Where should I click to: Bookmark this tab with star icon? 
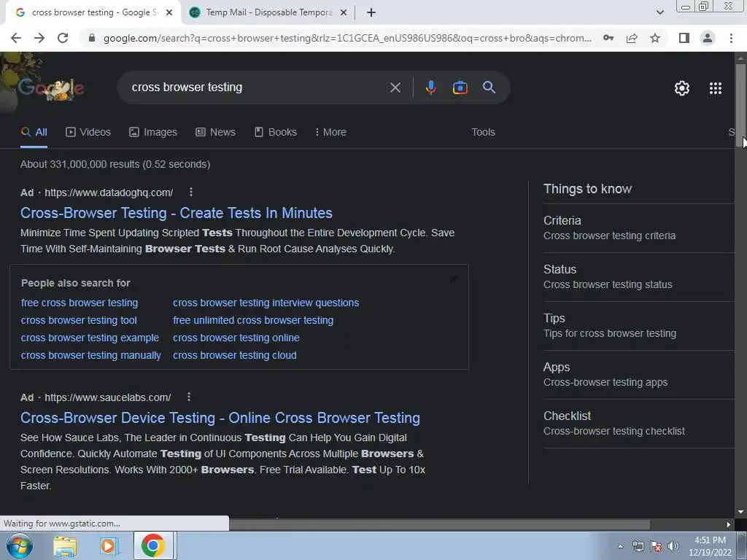(655, 38)
